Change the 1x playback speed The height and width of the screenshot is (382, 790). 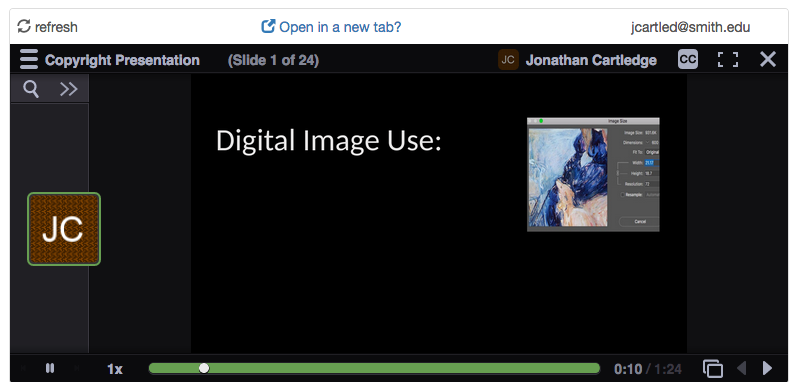[114, 369]
